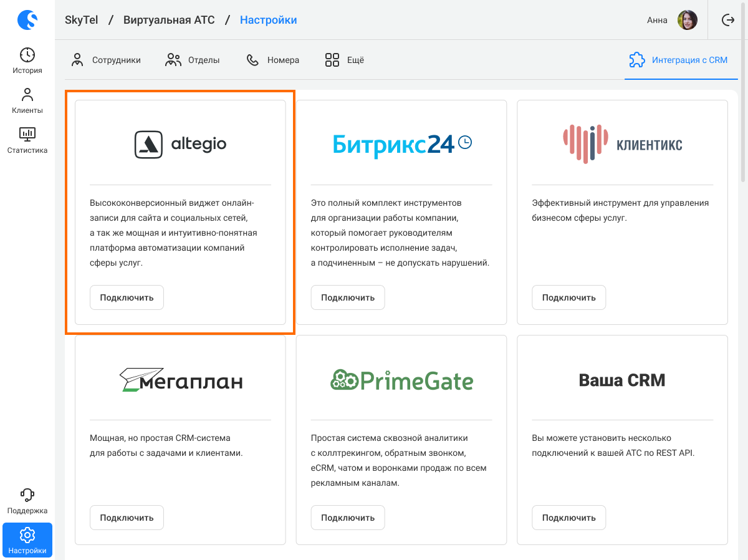Click the logout arrow icon
The image size is (748, 560).
pos(727,20)
